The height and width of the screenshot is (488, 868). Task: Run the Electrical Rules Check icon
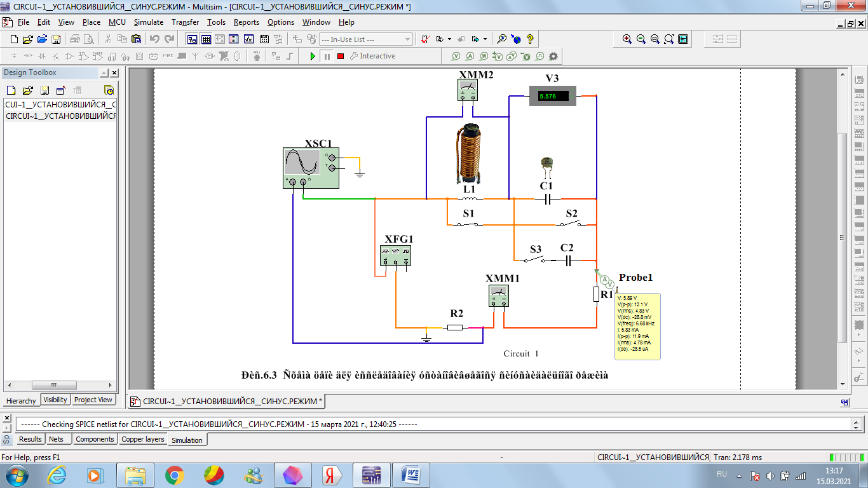426,39
